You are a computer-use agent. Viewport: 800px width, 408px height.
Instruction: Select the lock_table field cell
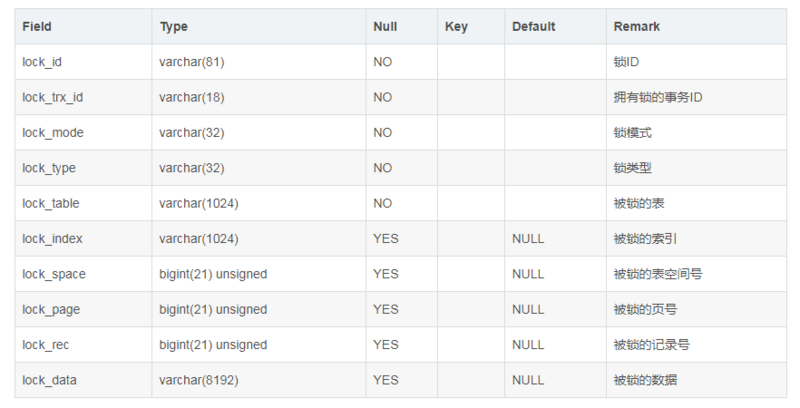tap(51, 203)
